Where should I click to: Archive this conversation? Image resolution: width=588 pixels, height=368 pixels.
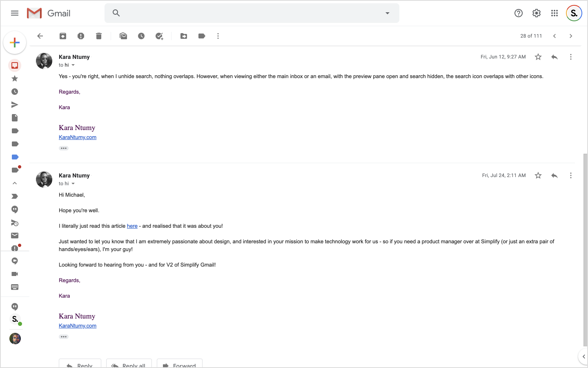click(63, 36)
